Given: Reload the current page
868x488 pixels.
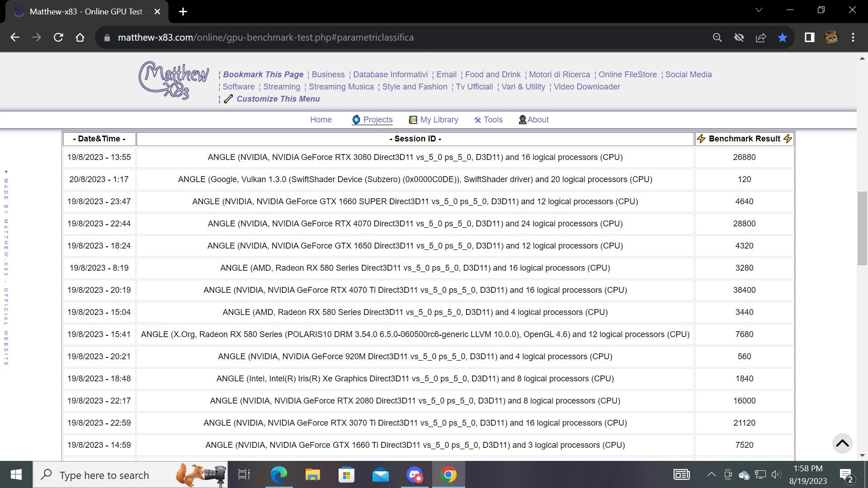Looking at the screenshot, I should coord(58,38).
